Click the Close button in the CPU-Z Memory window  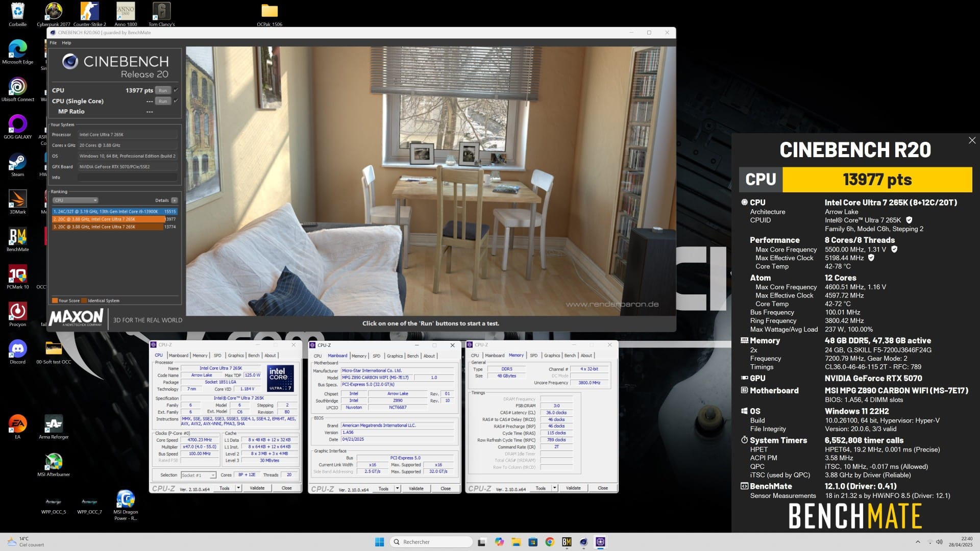pyautogui.click(x=603, y=488)
